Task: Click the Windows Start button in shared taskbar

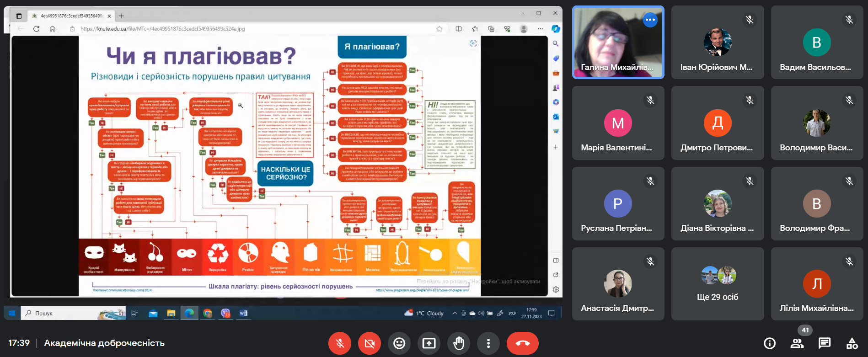Action: (x=12, y=313)
